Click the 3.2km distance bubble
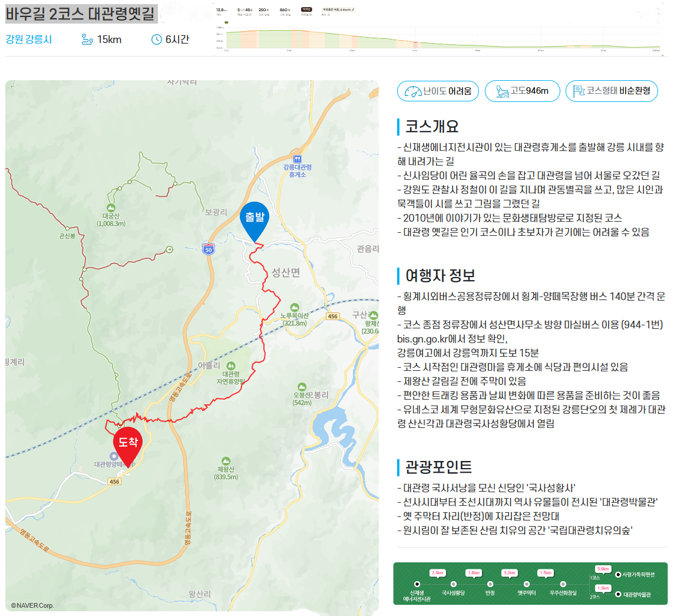 [510, 573]
